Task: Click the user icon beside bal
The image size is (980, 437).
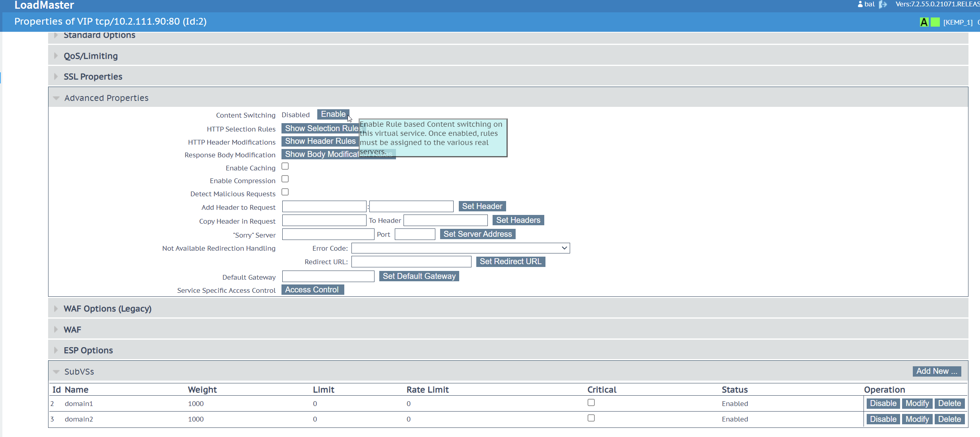Action: click(860, 4)
